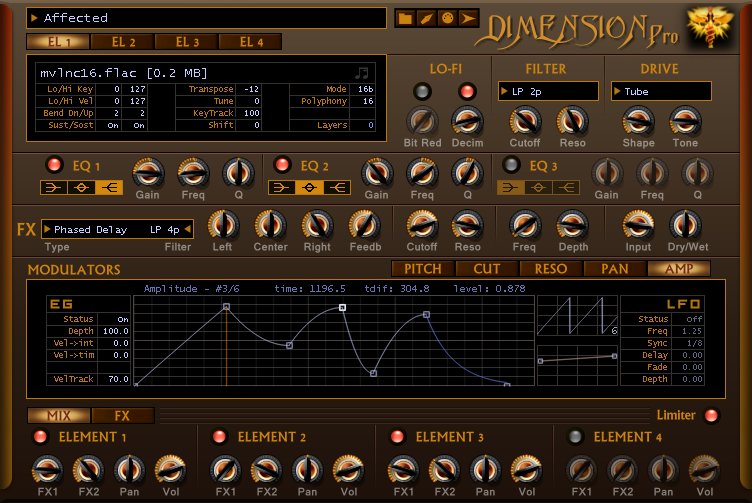Image resolution: width=752 pixels, height=503 pixels.
Task: Click the LFO sawtooth waveform display
Action: click(x=577, y=316)
